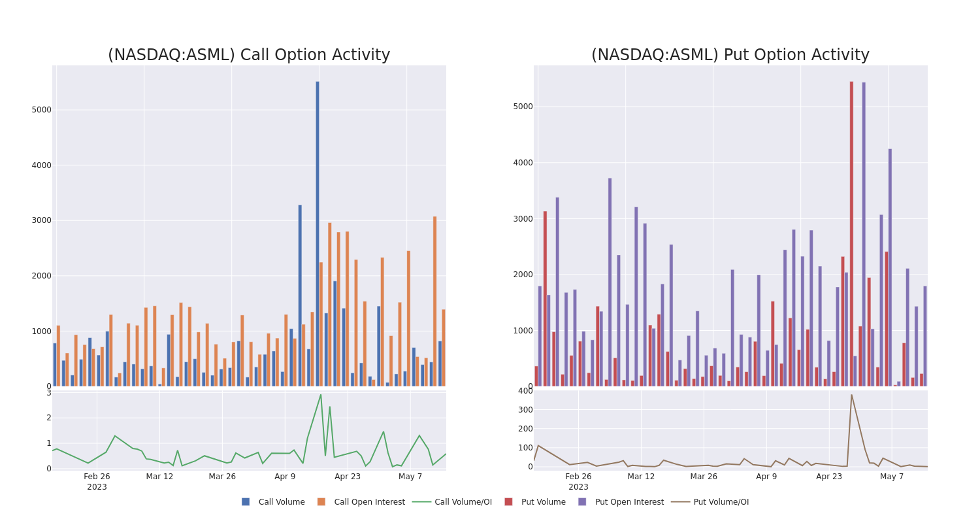Click the peak of the Put Volume/OI line

click(x=851, y=394)
